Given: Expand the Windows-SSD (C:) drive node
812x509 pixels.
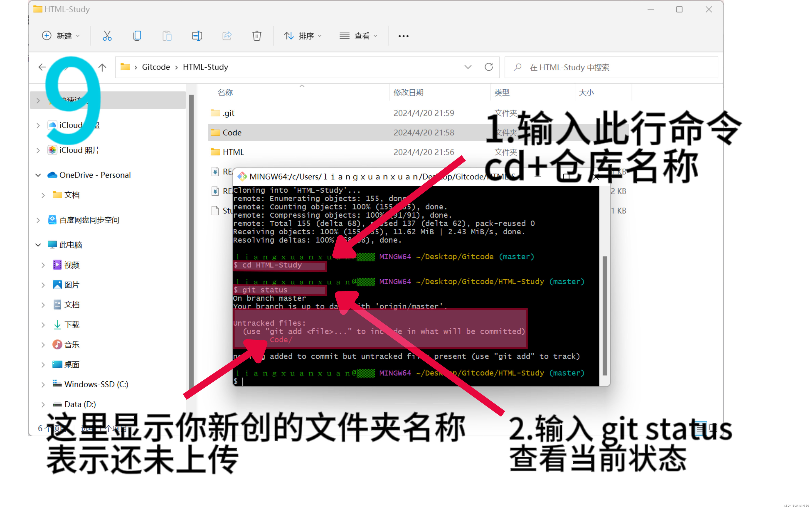Looking at the screenshot, I should pos(43,384).
